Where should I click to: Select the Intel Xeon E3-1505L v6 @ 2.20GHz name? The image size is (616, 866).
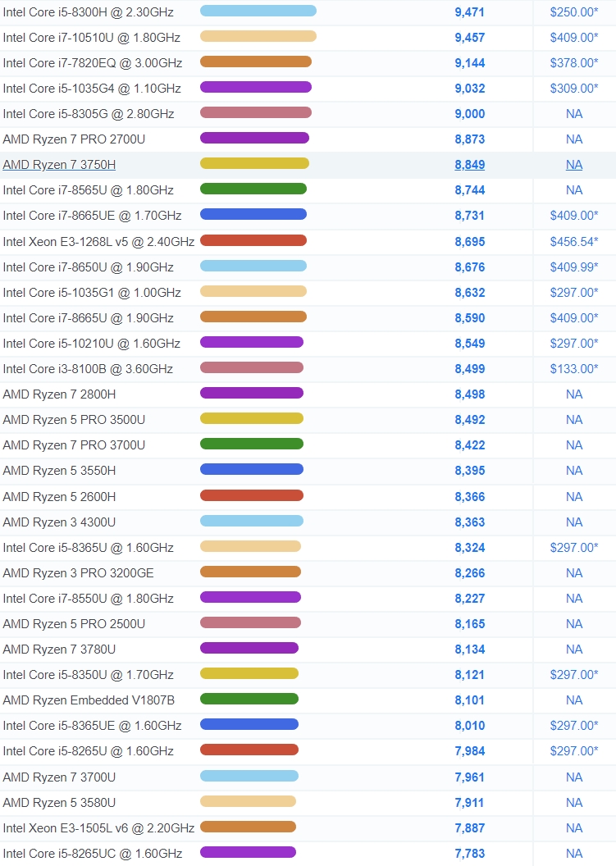pyautogui.click(x=99, y=828)
